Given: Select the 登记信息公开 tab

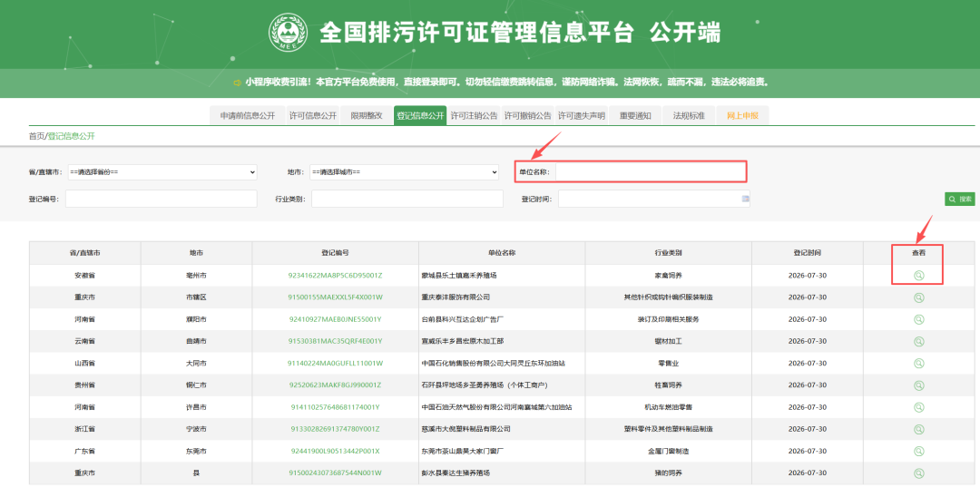Looking at the screenshot, I should pos(420,115).
